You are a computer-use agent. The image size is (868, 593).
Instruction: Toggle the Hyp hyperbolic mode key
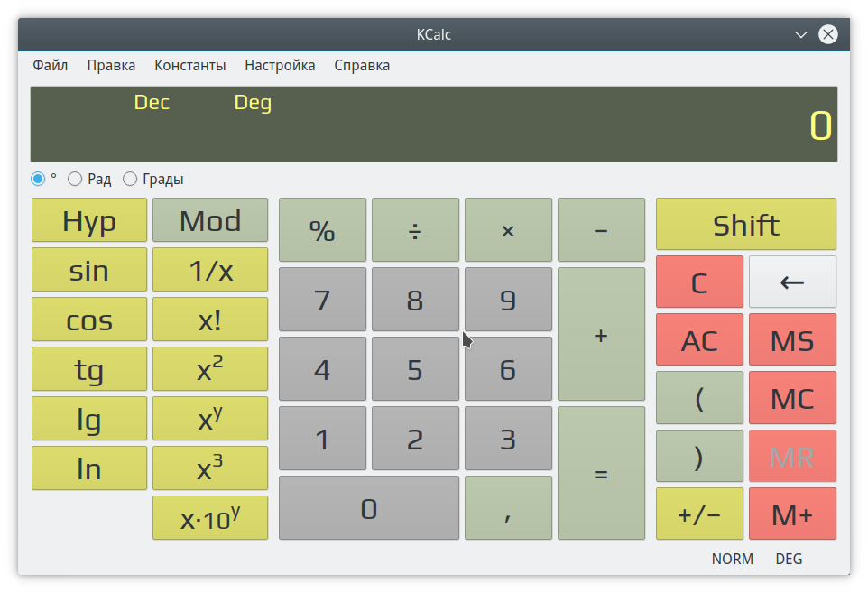pyautogui.click(x=89, y=220)
